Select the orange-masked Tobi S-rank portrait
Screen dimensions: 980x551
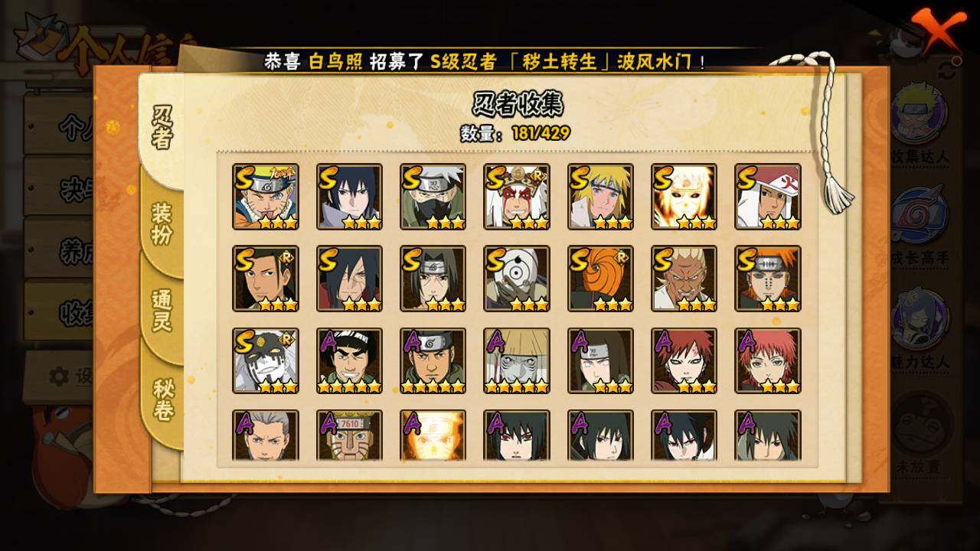tap(600, 279)
